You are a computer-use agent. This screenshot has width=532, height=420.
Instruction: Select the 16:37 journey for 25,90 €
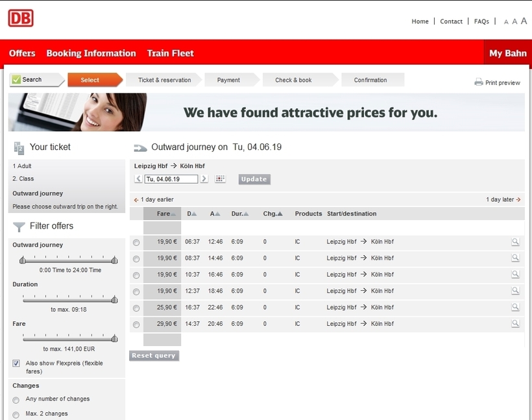[x=136, y=308]
